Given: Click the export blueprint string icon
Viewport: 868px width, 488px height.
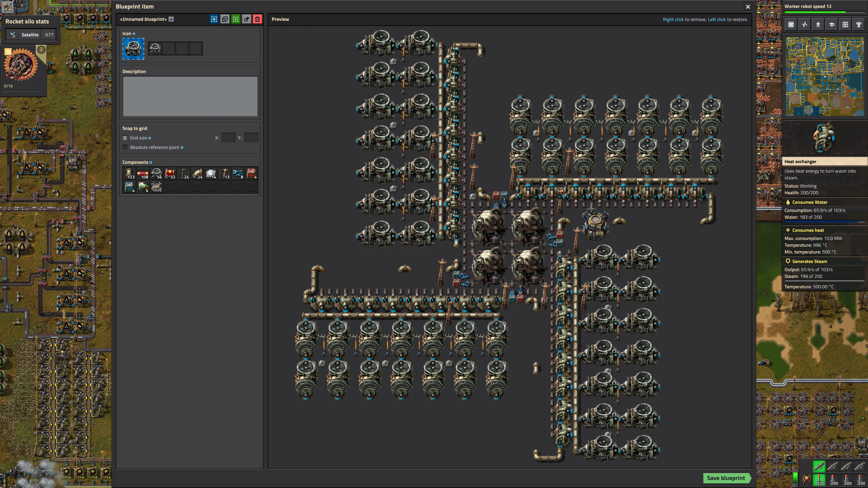Looking at the screenshot, I should (246, 19).
